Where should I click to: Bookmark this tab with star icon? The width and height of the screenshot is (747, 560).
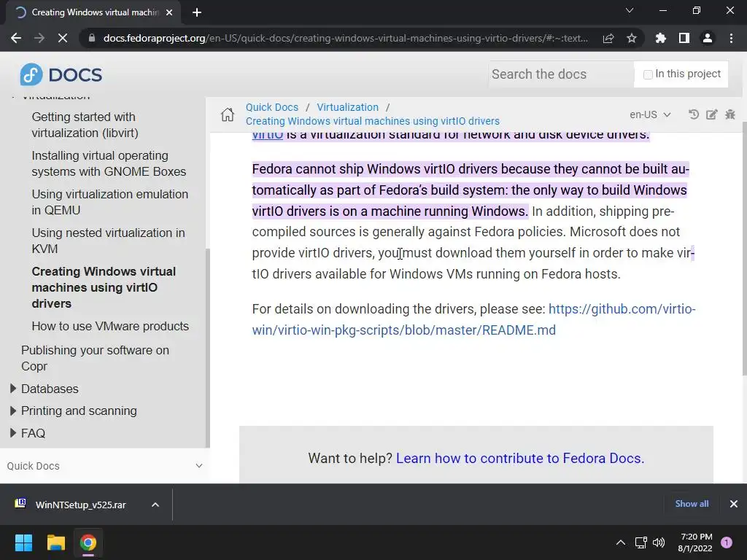tap(632, 38)
